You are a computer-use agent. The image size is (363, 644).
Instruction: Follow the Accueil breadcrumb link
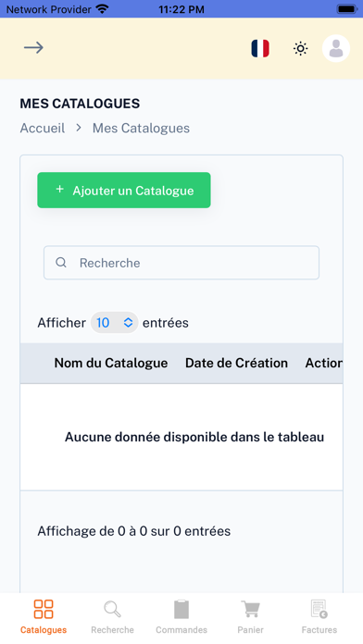[x=43, y=128]
